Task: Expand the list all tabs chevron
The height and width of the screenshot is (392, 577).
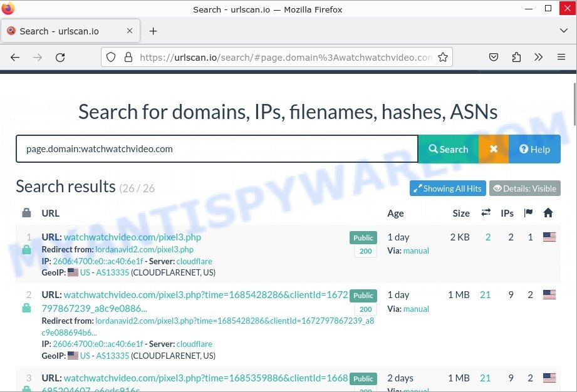Action: click(563, 31)
